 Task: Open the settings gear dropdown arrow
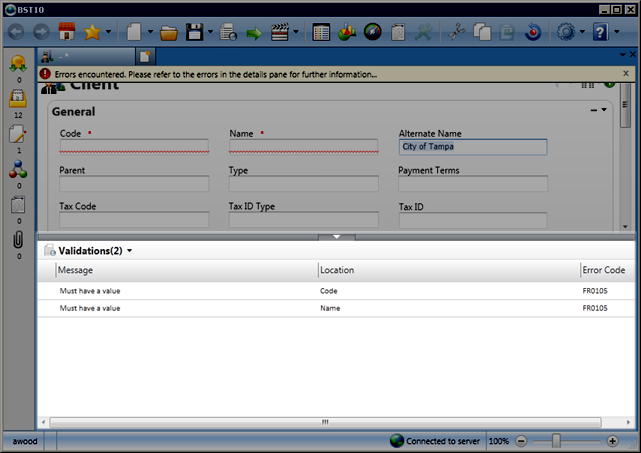(x=583, y=32)
